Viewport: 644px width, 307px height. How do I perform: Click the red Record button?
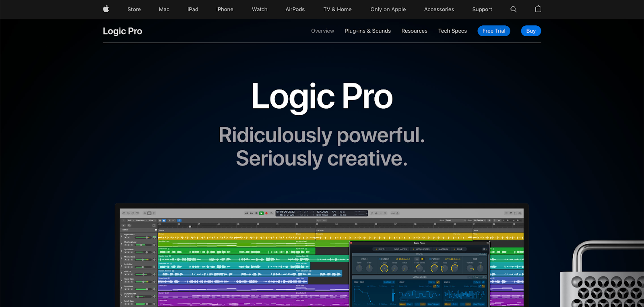click(266, 213)
